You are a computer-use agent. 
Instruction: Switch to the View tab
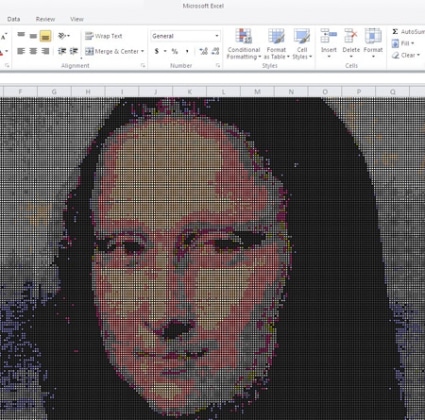click(77, 19)
